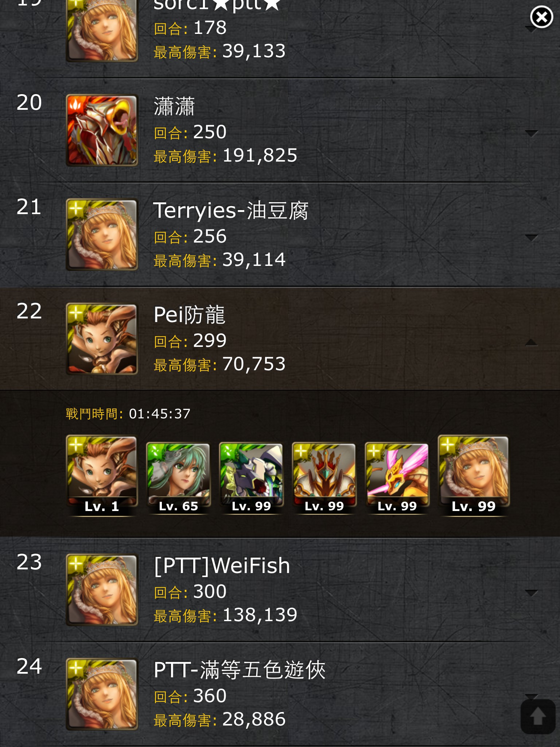This screenshot has width=560, height=747.
Task: Select the Lv. 65 green-haired team card
Action: coord(178,478)
